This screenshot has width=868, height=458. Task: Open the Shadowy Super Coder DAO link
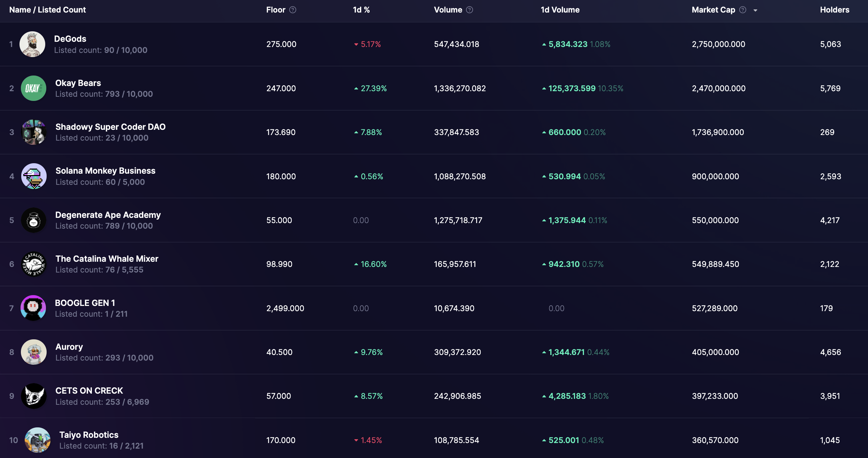coord(110,127)
